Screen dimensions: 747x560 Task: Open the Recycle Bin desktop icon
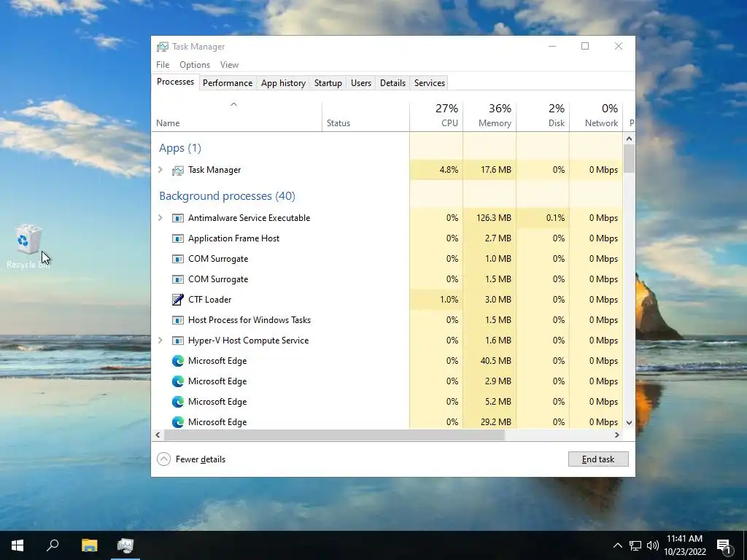[28, 246]
